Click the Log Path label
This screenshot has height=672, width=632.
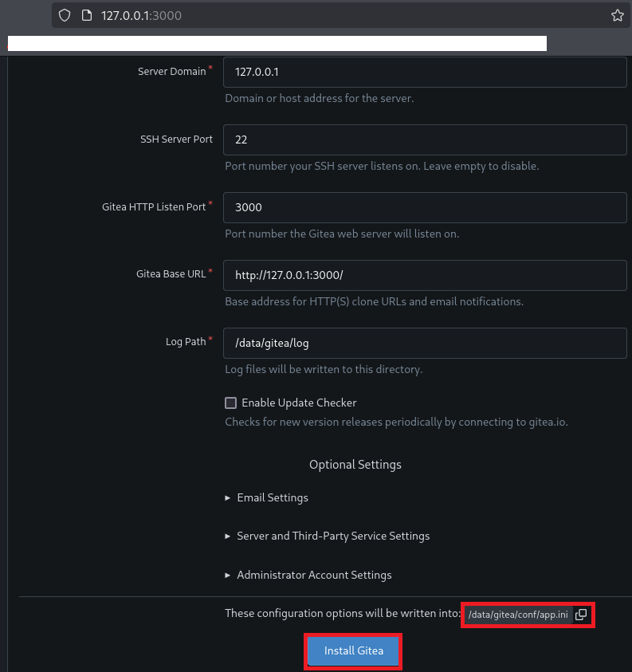186,341
